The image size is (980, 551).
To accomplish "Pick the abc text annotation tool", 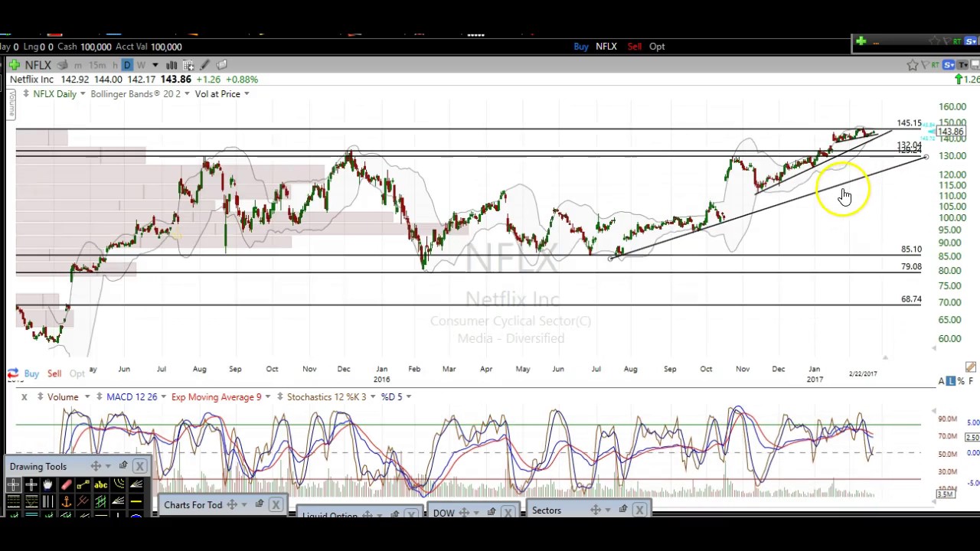I will coord(100,484).
